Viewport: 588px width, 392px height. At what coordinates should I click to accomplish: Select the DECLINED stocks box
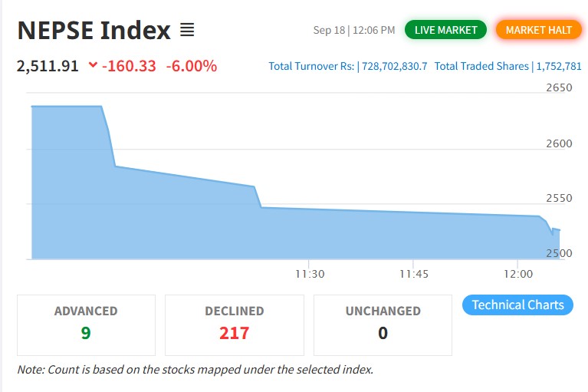click(x=235, y=324)
